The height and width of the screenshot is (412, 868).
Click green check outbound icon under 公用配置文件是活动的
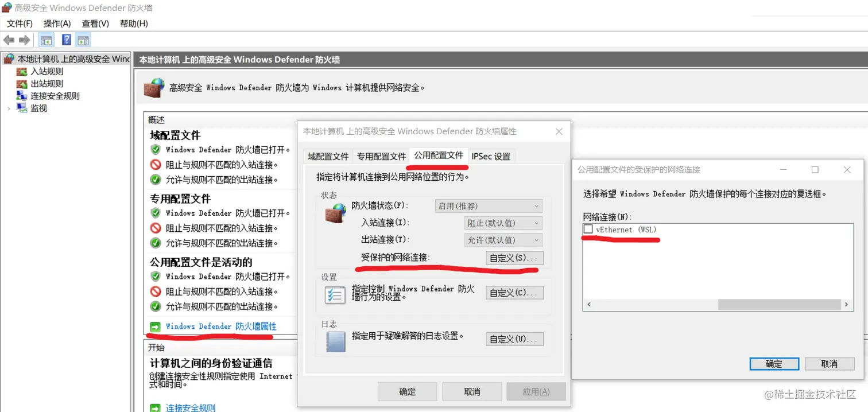coord(155,306)
